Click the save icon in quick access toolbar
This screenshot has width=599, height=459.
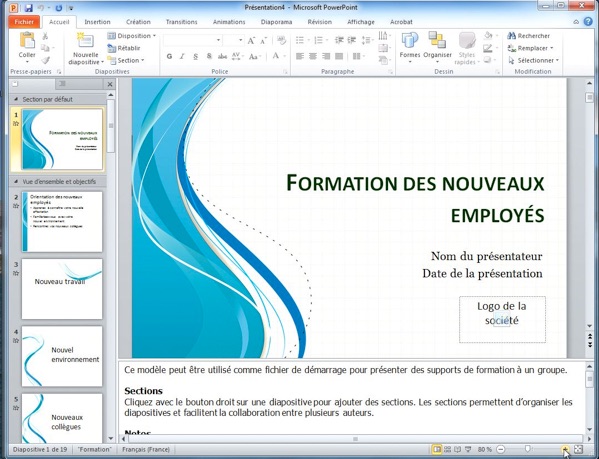28,7
